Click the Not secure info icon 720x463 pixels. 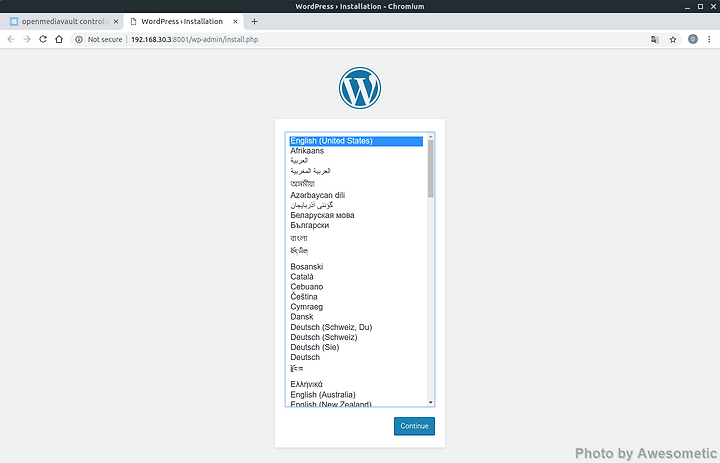(x=79, y=40)
